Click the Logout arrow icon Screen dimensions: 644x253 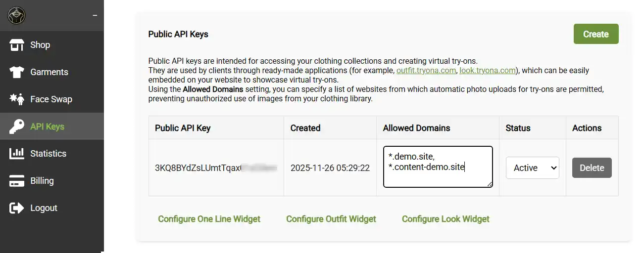(x=17, y=208)
